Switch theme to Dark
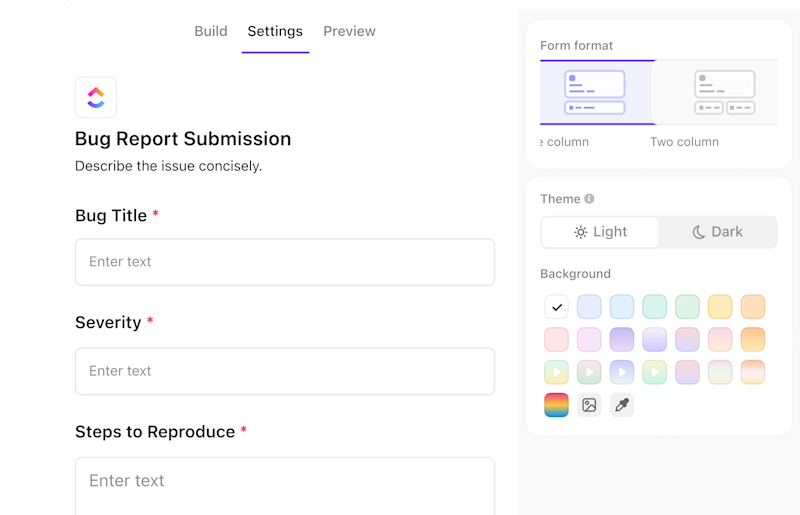The image size is (800, 515). pyautogui.click(x=717, y=232)
